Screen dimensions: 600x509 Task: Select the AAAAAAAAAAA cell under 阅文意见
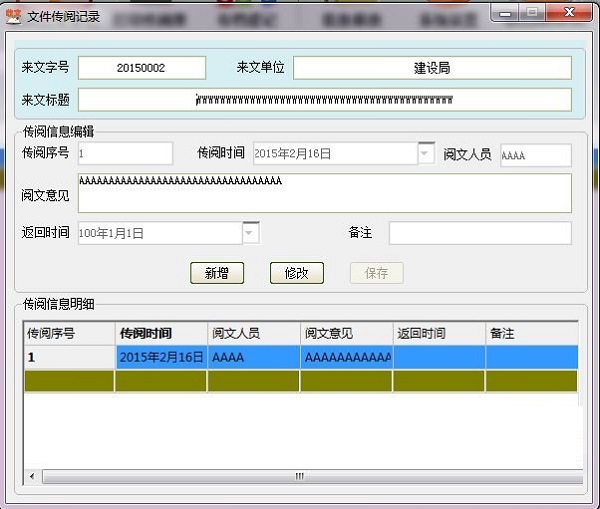coord(347,357)
